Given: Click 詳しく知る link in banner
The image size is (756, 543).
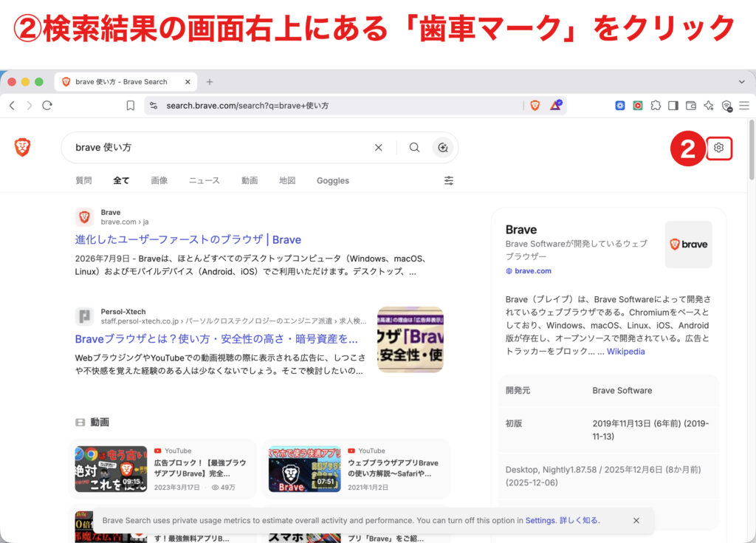Looking at the screenshot, I should pyautogui.click(x=579, y=520).
